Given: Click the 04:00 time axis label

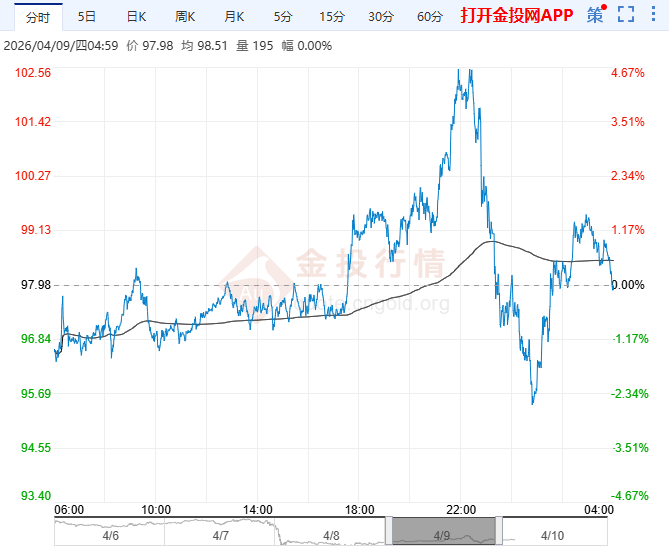Looking at the screenshot, I should coord(599,510).
